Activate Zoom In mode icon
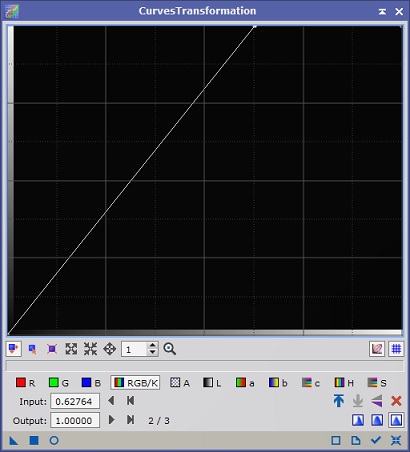Screen dimensions: 410x452 pos(71,349)
